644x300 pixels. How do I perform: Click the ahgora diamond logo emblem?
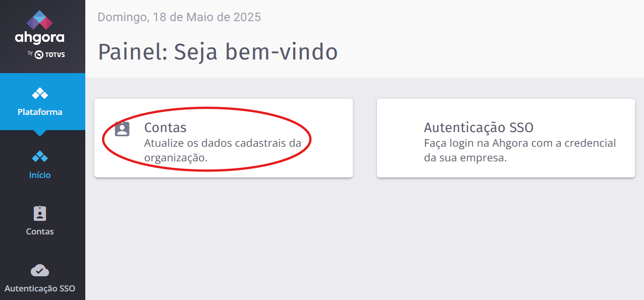click(x=39, y=20)
